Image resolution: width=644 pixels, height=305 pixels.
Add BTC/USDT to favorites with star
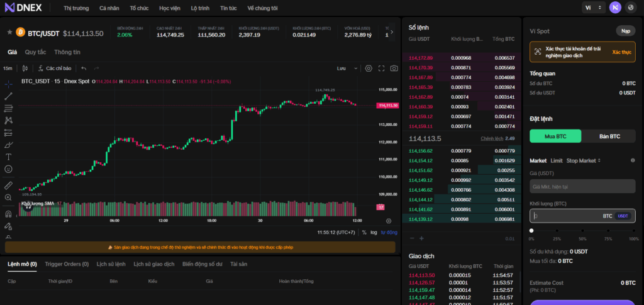click(x=9, y=33)
